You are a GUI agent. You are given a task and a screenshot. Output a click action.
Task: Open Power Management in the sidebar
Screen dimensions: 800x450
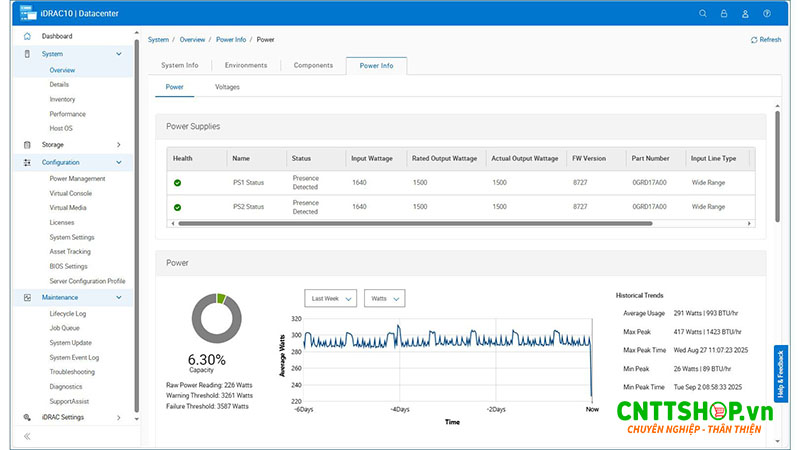[77, 179]
